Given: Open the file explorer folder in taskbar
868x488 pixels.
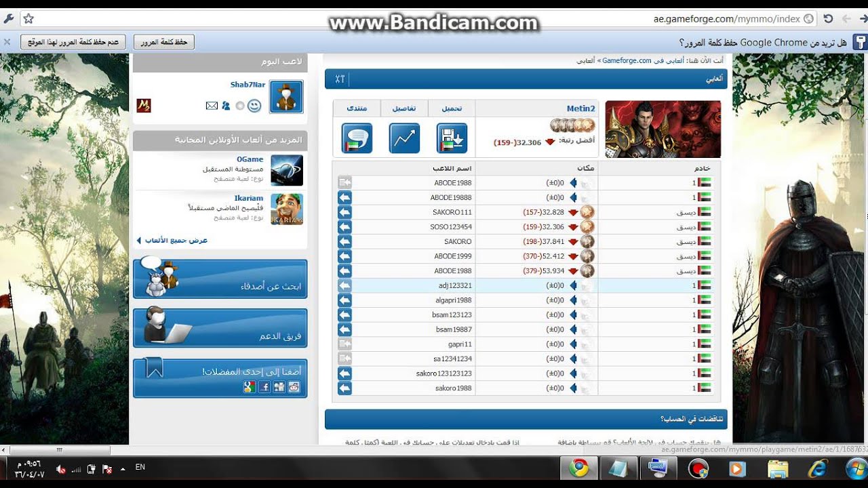Looking at the screenshot, I should (x=778, y=468).
